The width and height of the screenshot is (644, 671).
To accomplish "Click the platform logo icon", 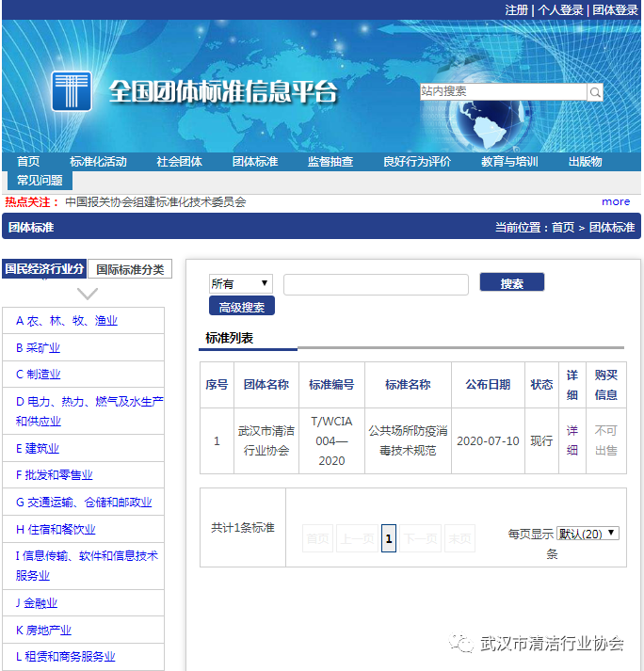I will 72,91.
